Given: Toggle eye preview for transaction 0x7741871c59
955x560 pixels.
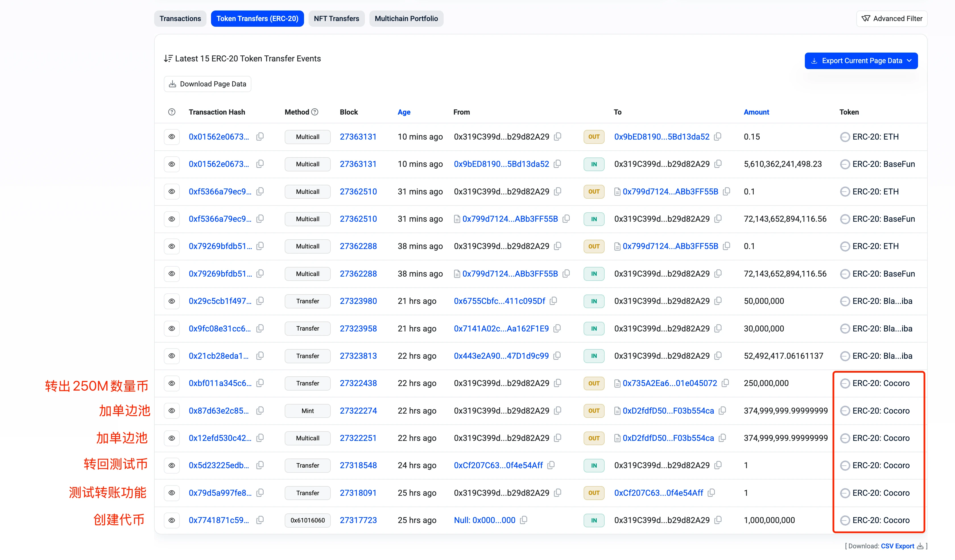Looking at the screenshot, I should [172, 520].
